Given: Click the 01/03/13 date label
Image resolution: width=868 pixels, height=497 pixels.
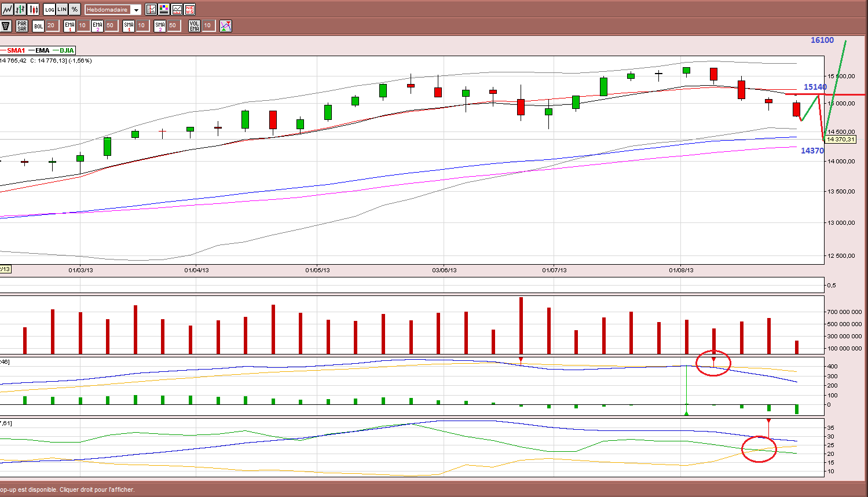Looking at the screenshot, I should pyautogui.click(x=80, y=270).
